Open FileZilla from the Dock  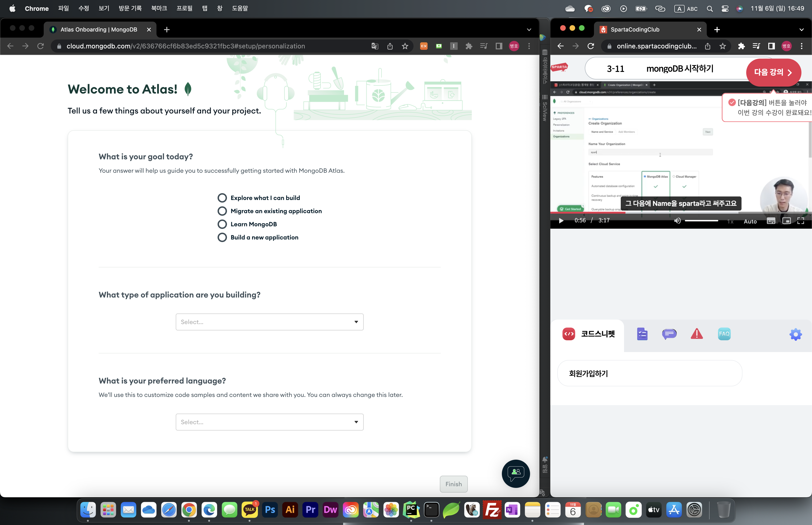tap(492, 510)
